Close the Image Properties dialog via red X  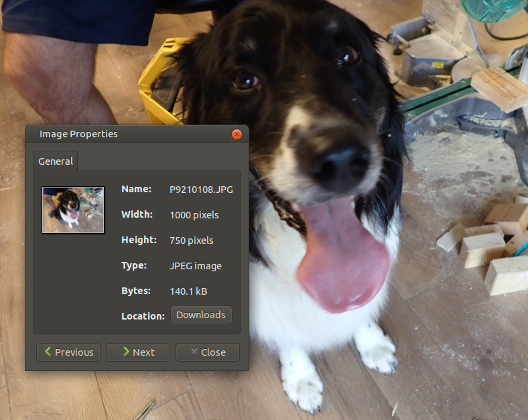point(237,134)
